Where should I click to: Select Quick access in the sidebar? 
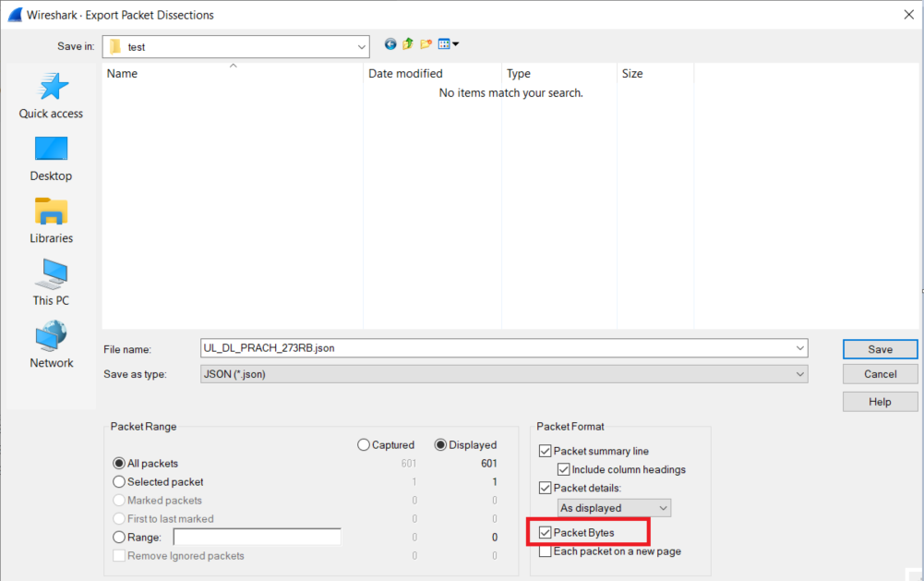[x=51, y=94]
